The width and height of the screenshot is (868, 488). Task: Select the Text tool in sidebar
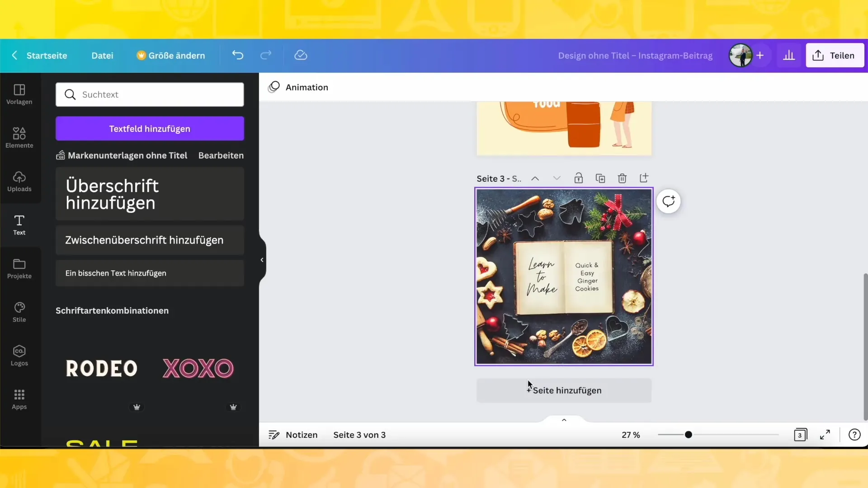(x=19, y=225)
